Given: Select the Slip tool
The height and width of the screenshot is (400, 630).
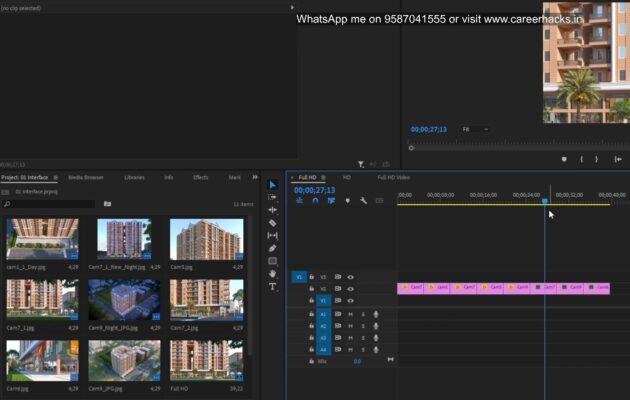Looking at the screenshot, I should [x=273, y=235].
